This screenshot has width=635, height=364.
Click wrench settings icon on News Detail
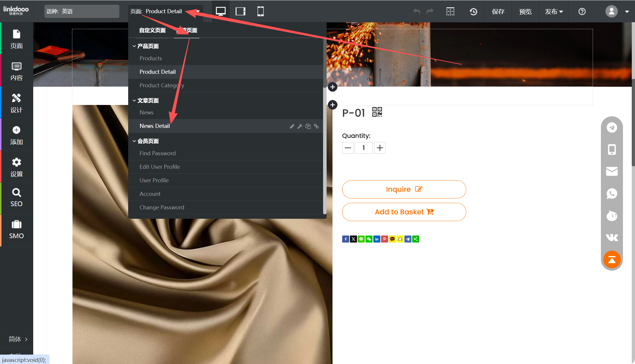(300, 126)
